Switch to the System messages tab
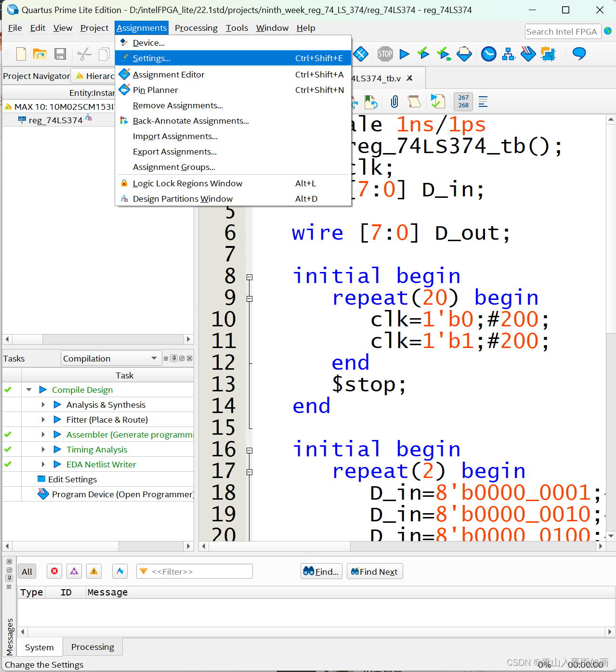Screen dimensions: 616x672 click(x=39, y=647)
